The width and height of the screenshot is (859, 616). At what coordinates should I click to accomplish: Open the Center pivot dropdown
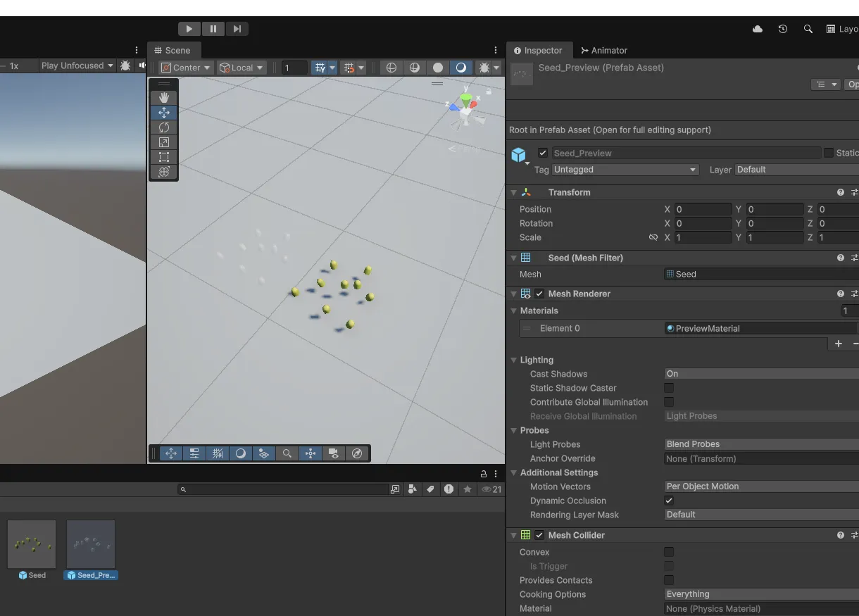186,68
